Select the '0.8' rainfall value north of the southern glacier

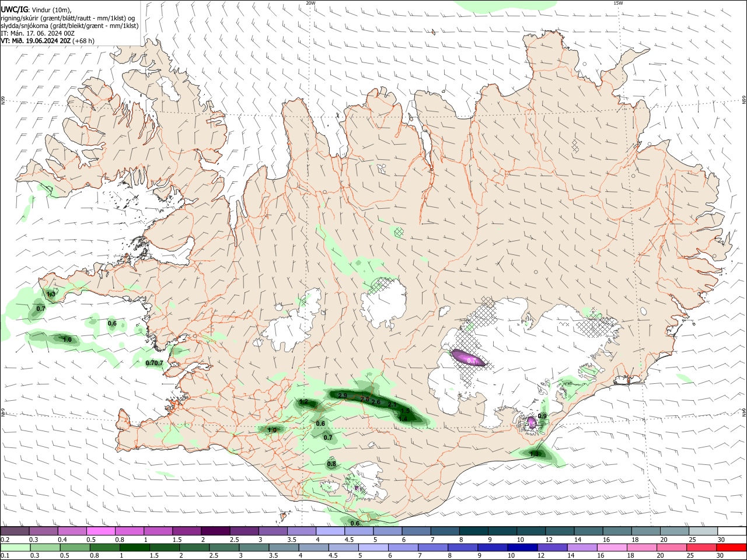[331, 464]
